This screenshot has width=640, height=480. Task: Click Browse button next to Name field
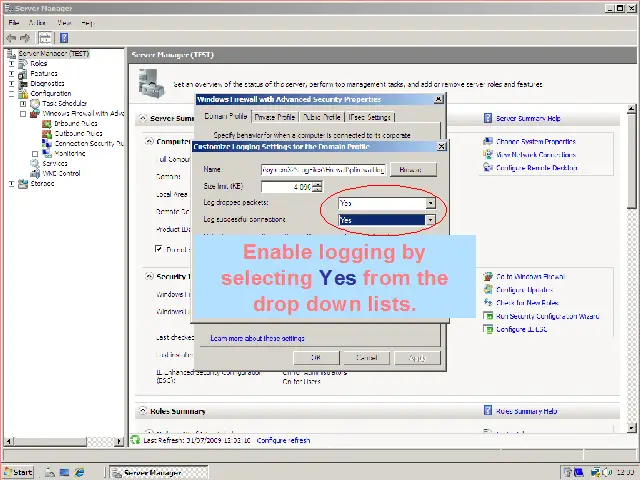pyautogui.click(x=413, y=169)
